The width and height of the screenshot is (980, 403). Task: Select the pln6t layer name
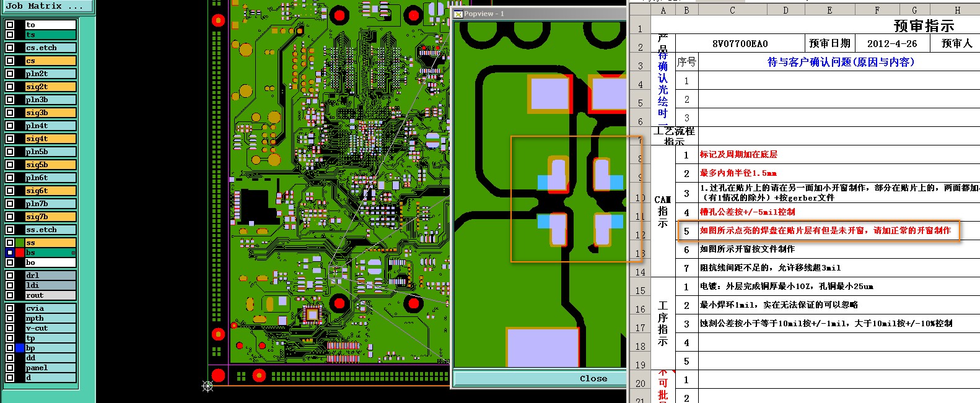[x=51, y=178]
